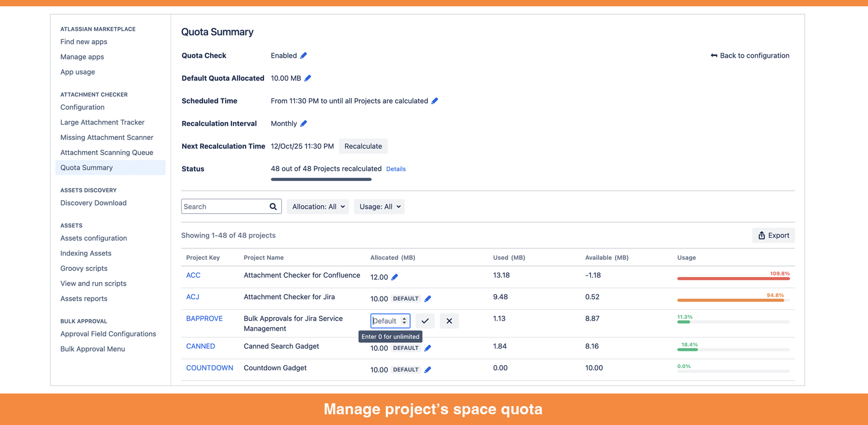Viewport: 868px width, 425px height.
Task: Open the Allocation: All filter dropdown
Action: click(x=317, y=206)
